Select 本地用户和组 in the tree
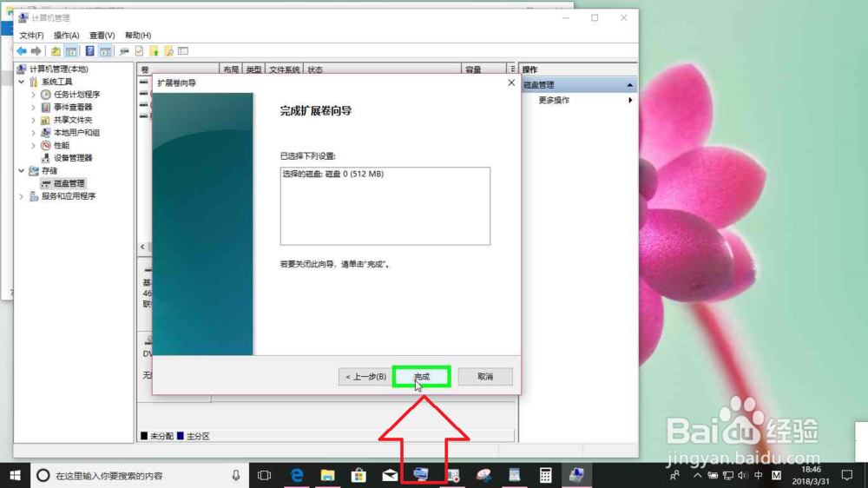868x488 pixels. tap(76, 133)
